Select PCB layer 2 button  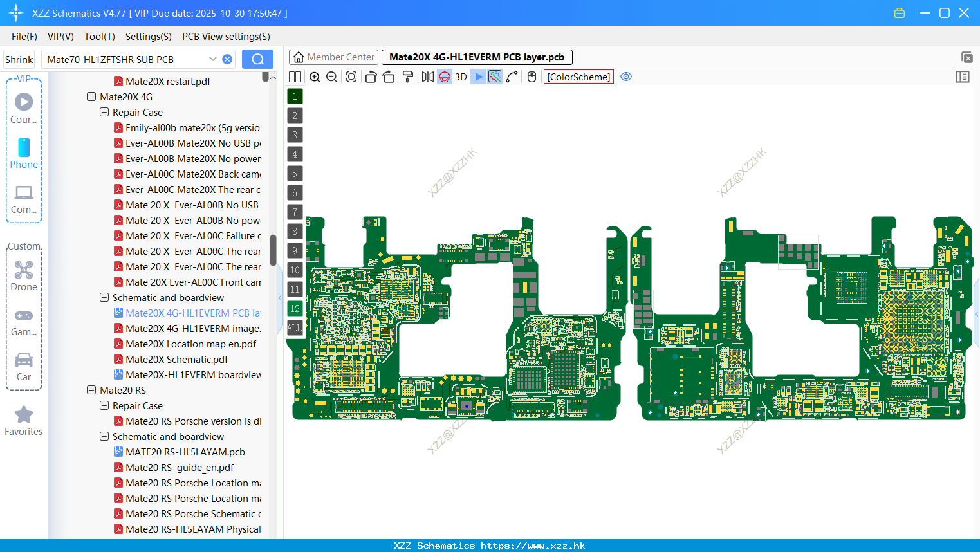295,116
